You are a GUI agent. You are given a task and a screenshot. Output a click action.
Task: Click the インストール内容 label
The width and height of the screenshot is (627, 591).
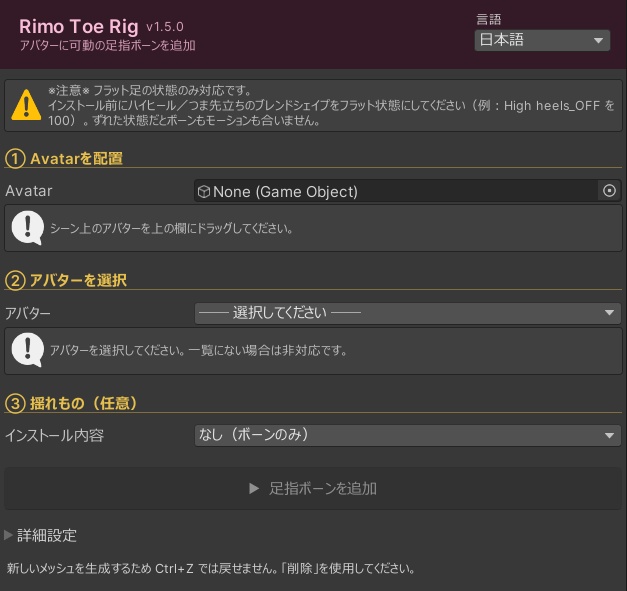coord(54,435)
